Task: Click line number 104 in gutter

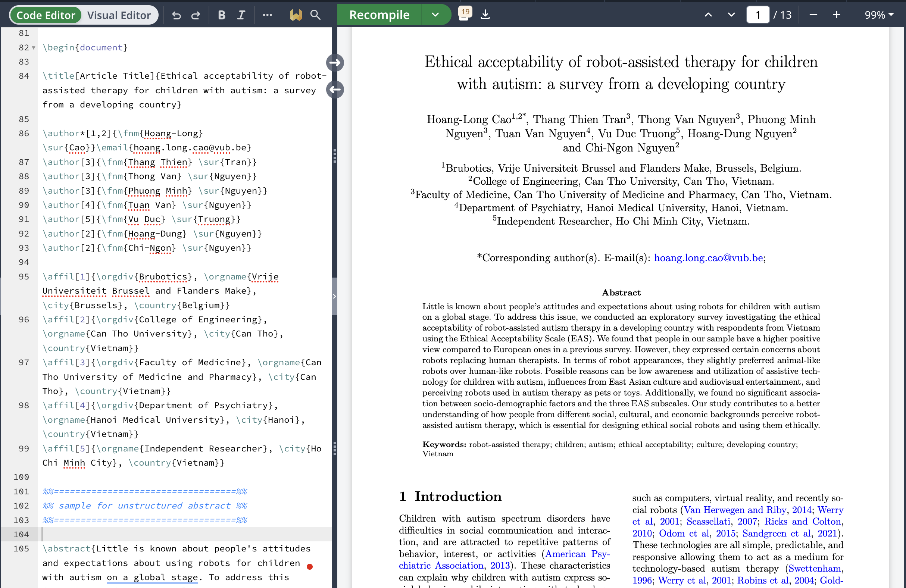Action: 21,534
